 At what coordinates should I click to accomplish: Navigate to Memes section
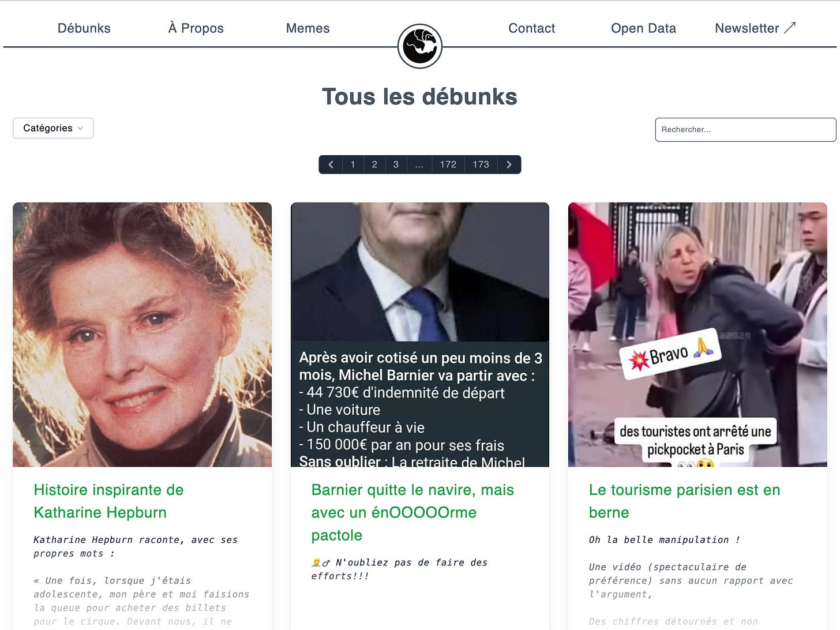tap(307, 28)
